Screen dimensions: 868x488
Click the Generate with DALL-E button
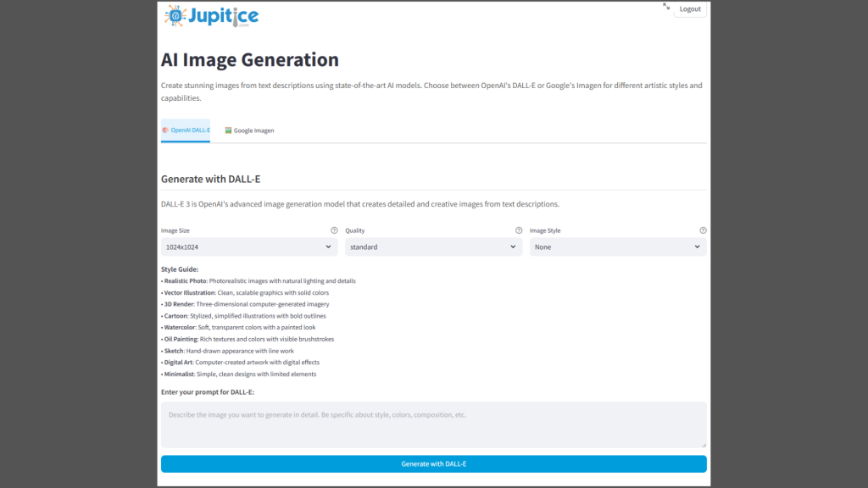pyautogui.click(x=433, y=463)
